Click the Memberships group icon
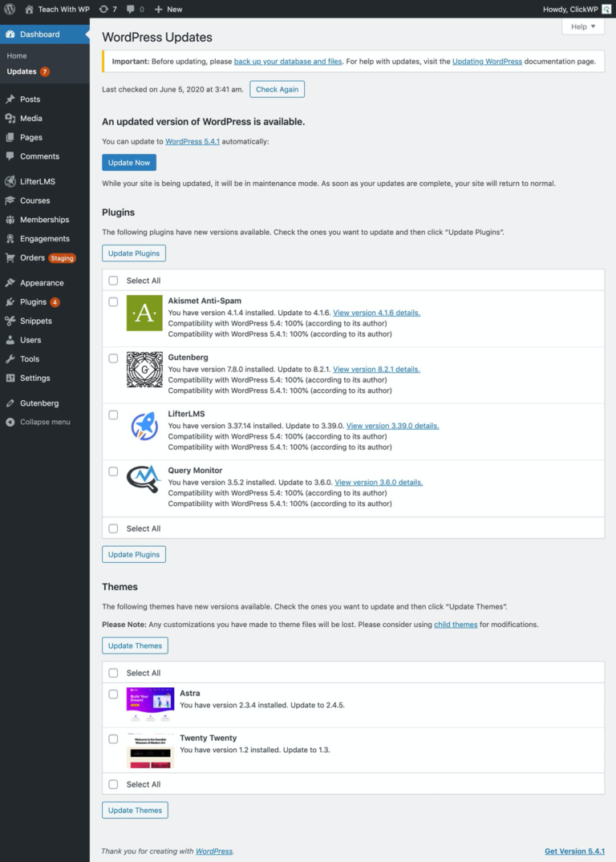This screenshot has height=862, width=616. tap(10, 220)
